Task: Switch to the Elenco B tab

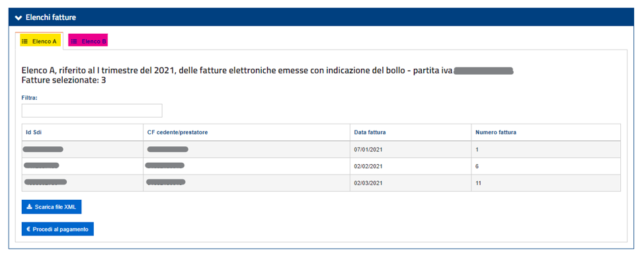Action: (89, 42)
